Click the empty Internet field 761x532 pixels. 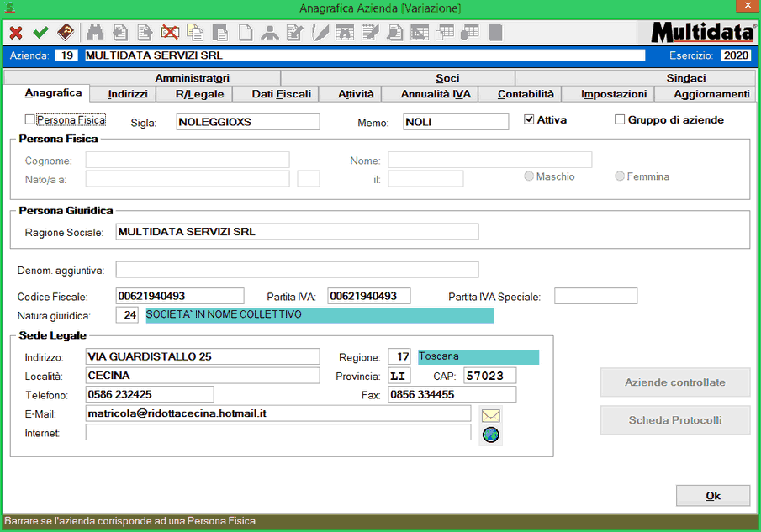pos(278,432)
